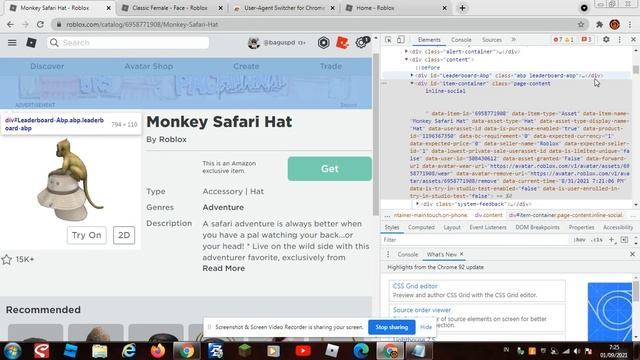
Task: Focus the Roblox Search field
Action: coord(128,42)
